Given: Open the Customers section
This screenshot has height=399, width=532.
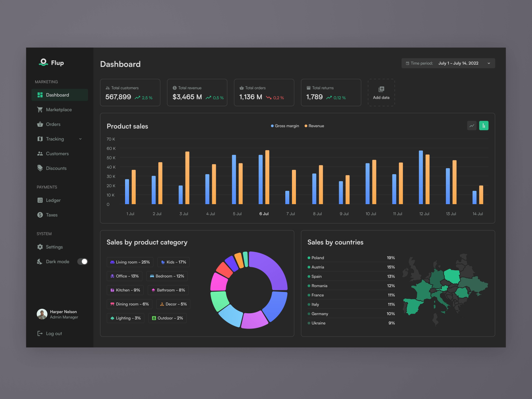Looking at the screenshot, I should click(57, 154).
